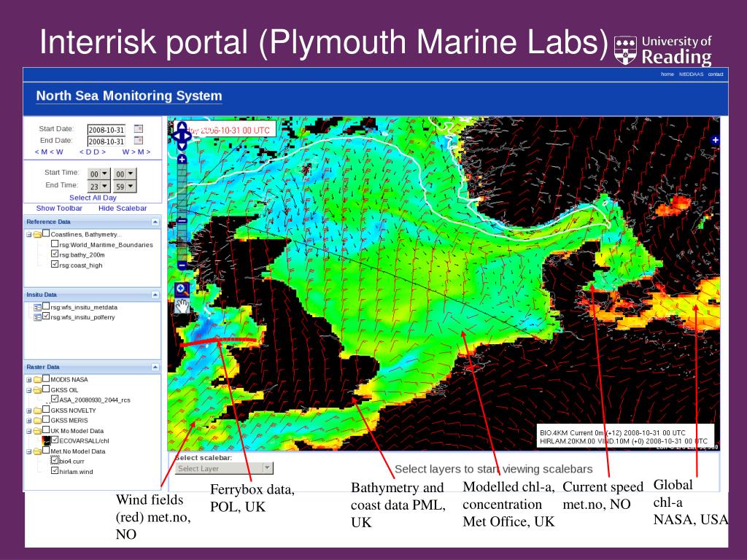Click the GKSS MERIS folder icon
This screenshot has height=560, width=747.
coord(38,421)
